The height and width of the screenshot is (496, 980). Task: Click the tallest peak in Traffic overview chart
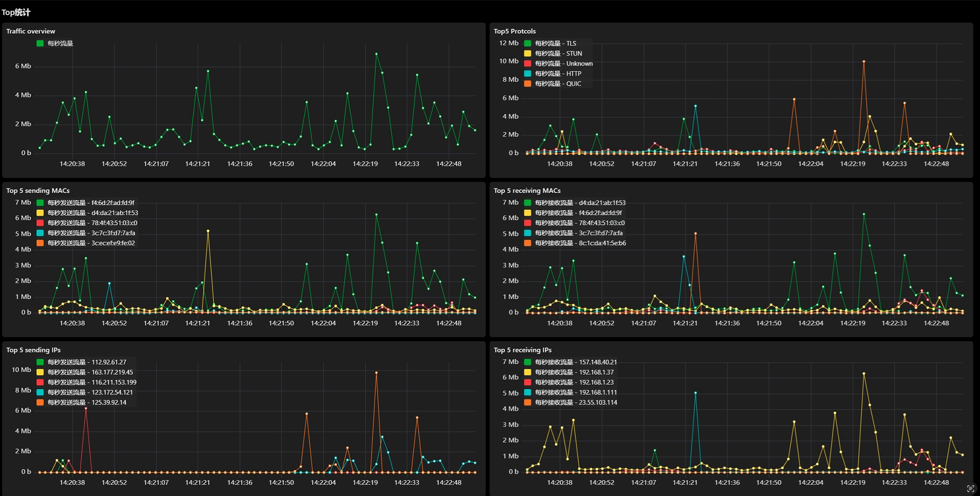coord(376,53)
